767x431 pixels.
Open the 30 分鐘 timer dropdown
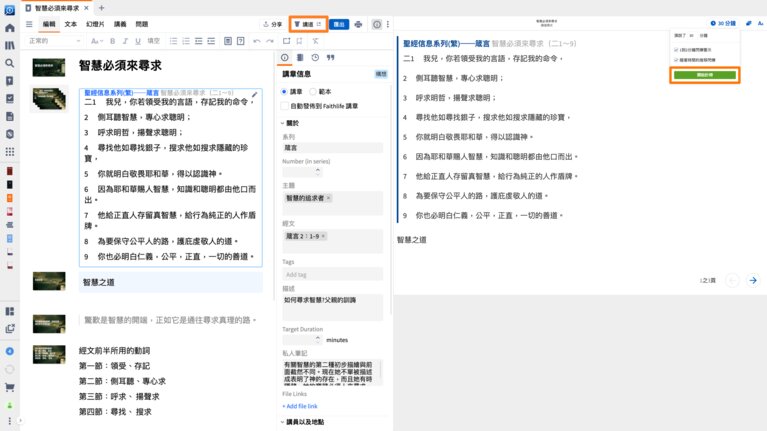[x=723, y=23]
